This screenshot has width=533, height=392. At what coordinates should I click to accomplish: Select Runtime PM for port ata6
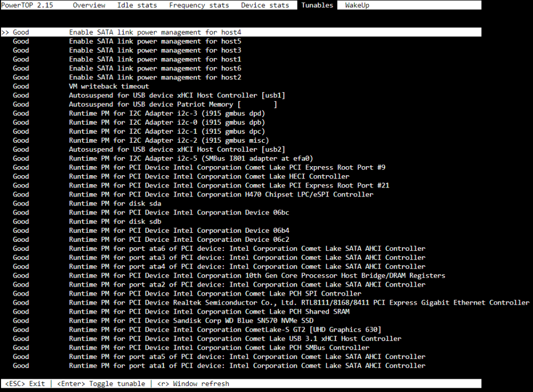[x=241, y=248]
